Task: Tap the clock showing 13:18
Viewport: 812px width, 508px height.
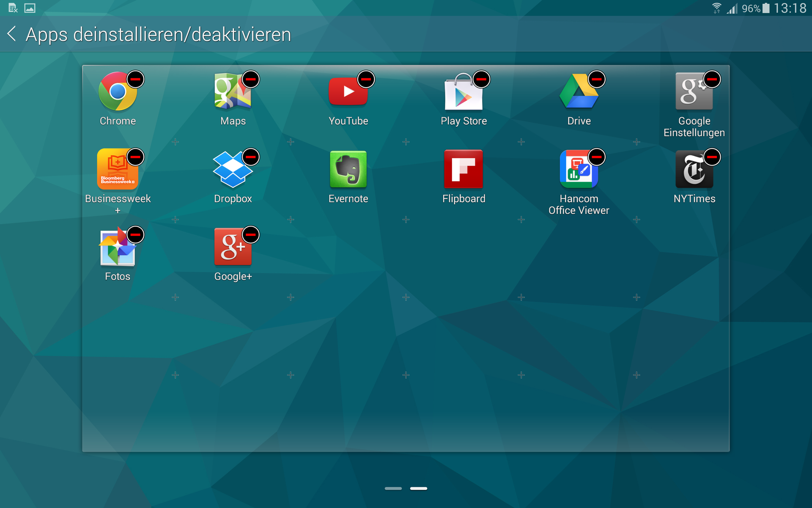Action: tap(790, 8)
